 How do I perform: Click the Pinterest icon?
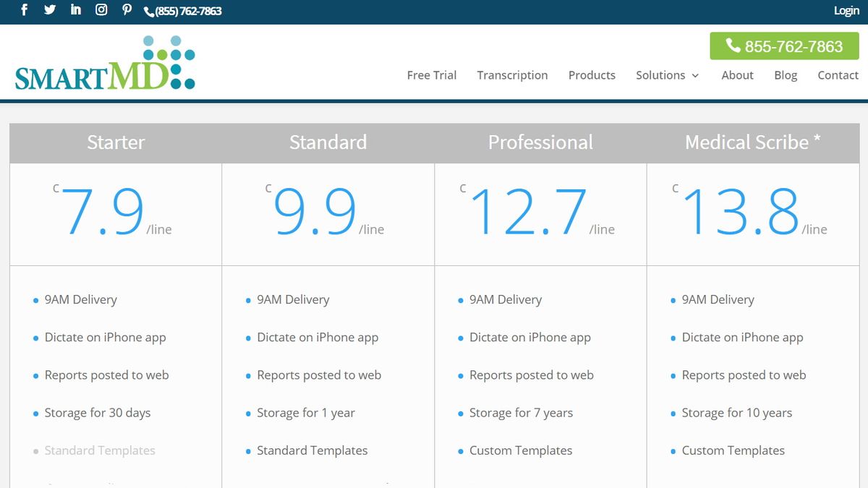coord(127,10)
